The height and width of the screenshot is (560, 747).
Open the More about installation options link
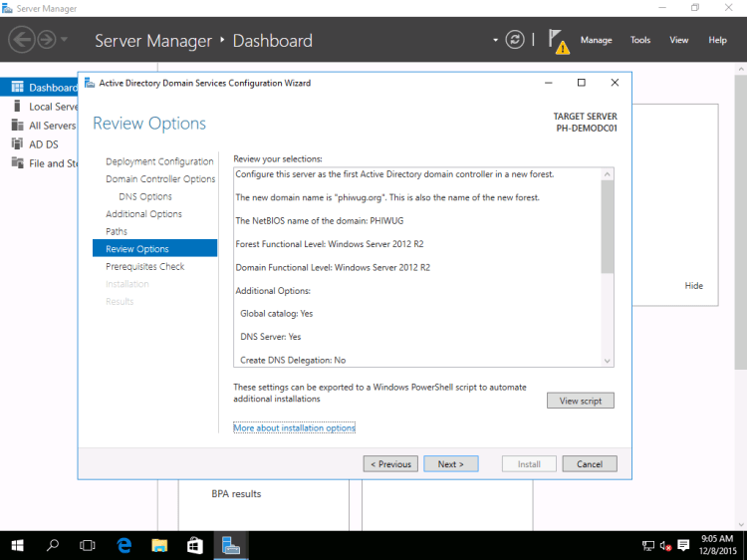(x=294, y=427)
